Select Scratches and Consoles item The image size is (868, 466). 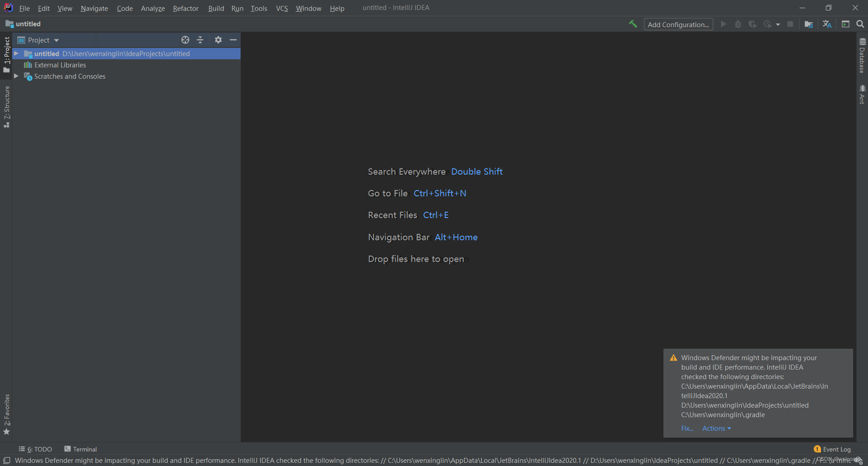coord(70,76)
